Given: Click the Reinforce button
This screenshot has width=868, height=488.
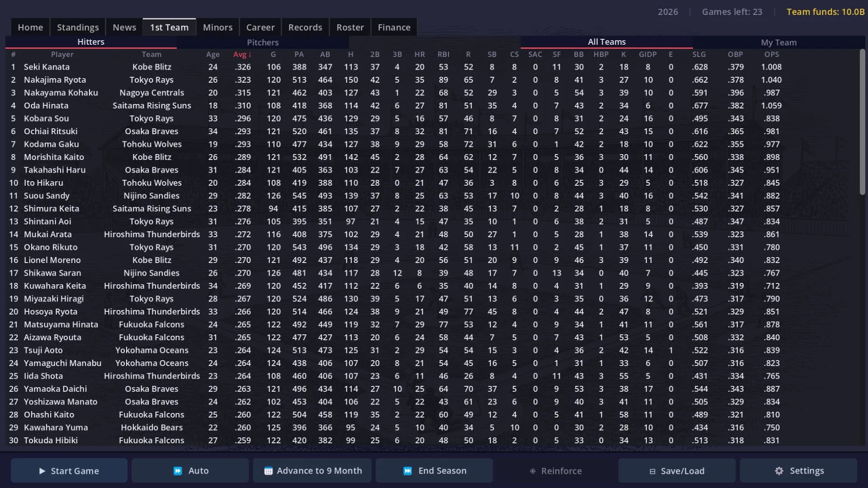Looking at the screenshot, I should click(556, 471).
